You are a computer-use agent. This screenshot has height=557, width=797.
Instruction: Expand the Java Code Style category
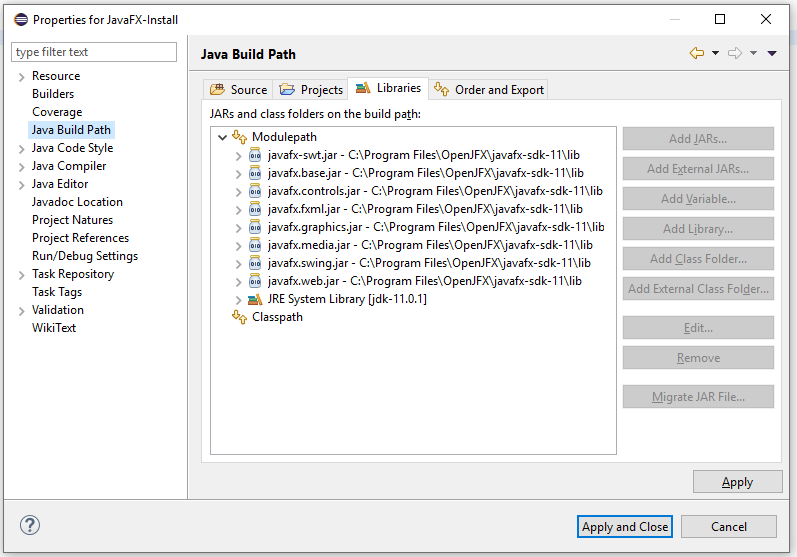(21, 148)
